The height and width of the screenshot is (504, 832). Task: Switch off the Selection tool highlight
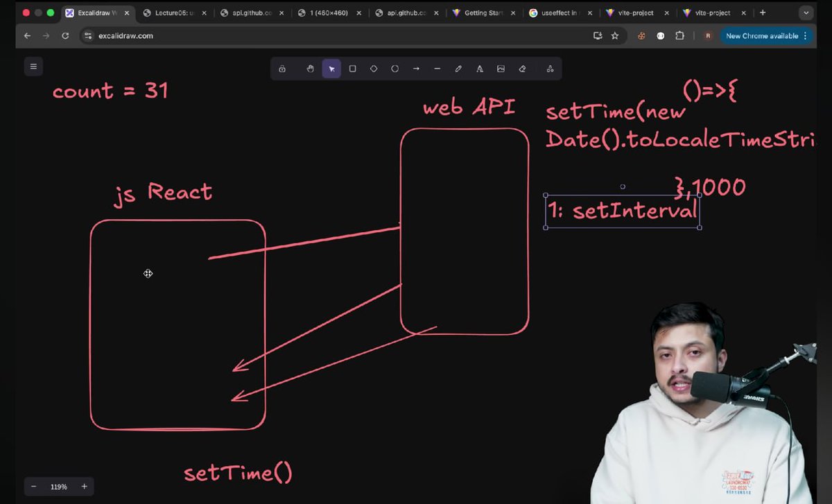pyautogui.click(x=331, y=69)
